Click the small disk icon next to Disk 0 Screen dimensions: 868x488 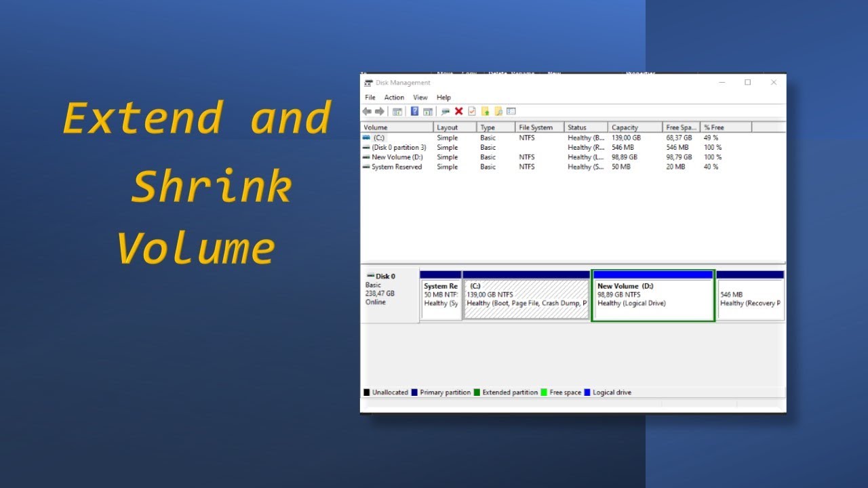click(x=370, y=276)
